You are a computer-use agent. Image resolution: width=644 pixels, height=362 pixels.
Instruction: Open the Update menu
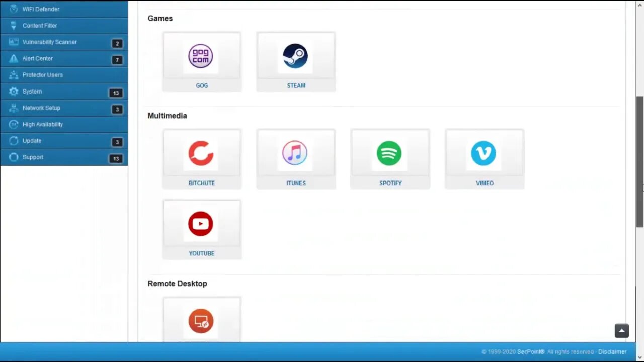coord(64,141)
